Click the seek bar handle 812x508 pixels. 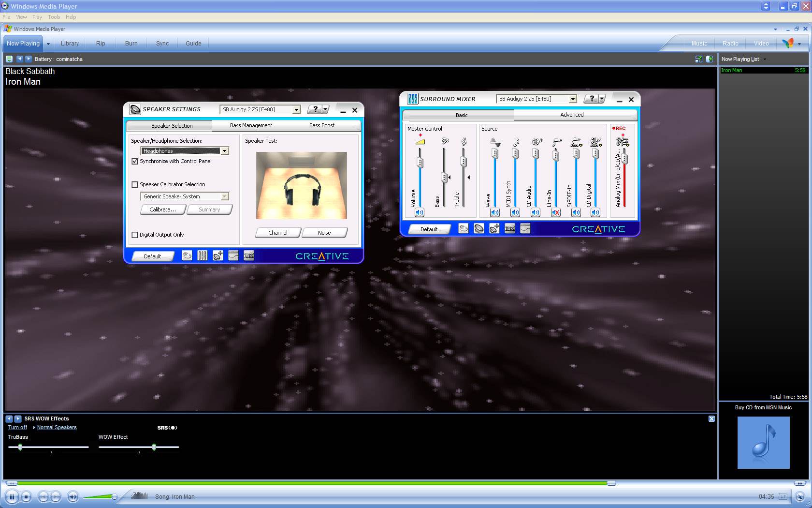(x=611, y=483)
